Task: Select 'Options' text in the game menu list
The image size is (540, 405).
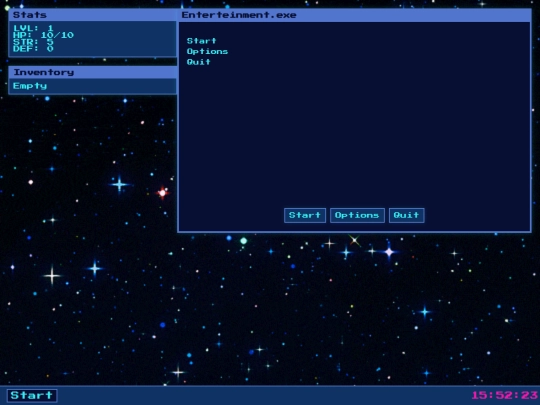Action: click(207, 52)
